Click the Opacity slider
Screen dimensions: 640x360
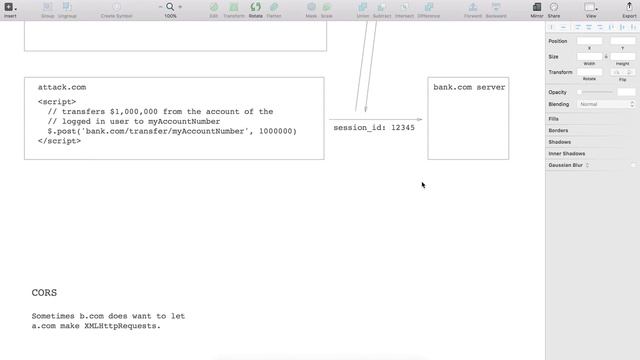coord(596,92)
